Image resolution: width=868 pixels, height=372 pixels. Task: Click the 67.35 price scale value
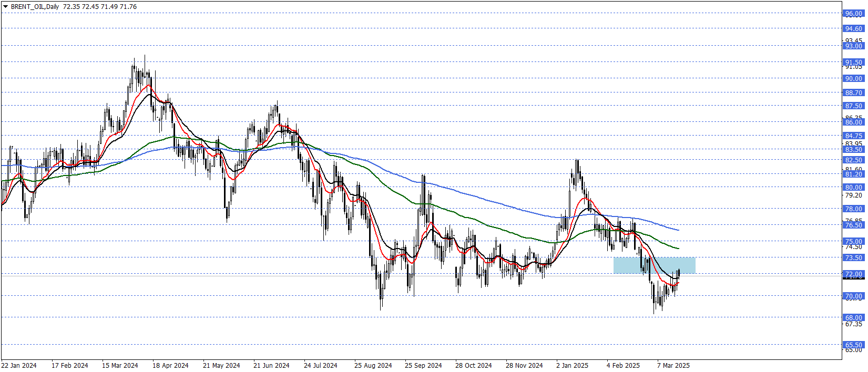853,324
